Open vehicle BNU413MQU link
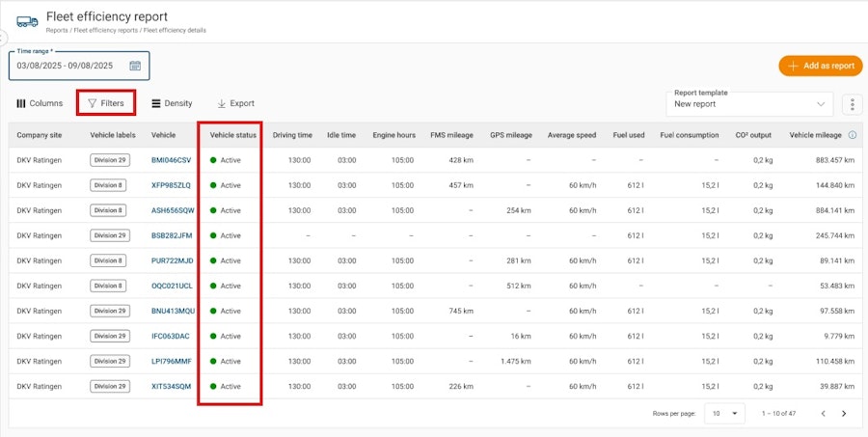 pyautogui.click(x=174, y=311)
